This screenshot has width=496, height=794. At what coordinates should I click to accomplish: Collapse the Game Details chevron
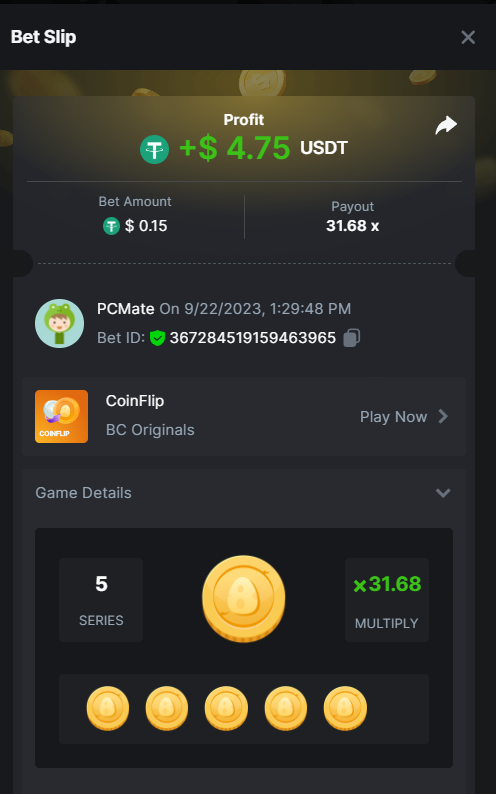[x=443, y=493]
